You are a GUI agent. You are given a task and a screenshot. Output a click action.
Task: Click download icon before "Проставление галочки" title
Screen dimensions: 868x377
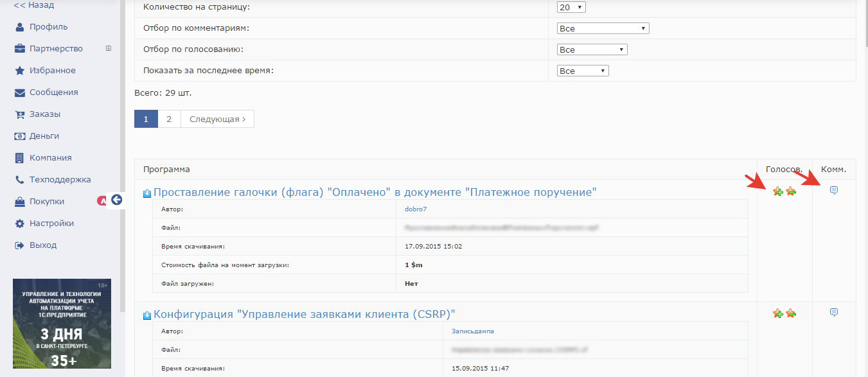147,193
